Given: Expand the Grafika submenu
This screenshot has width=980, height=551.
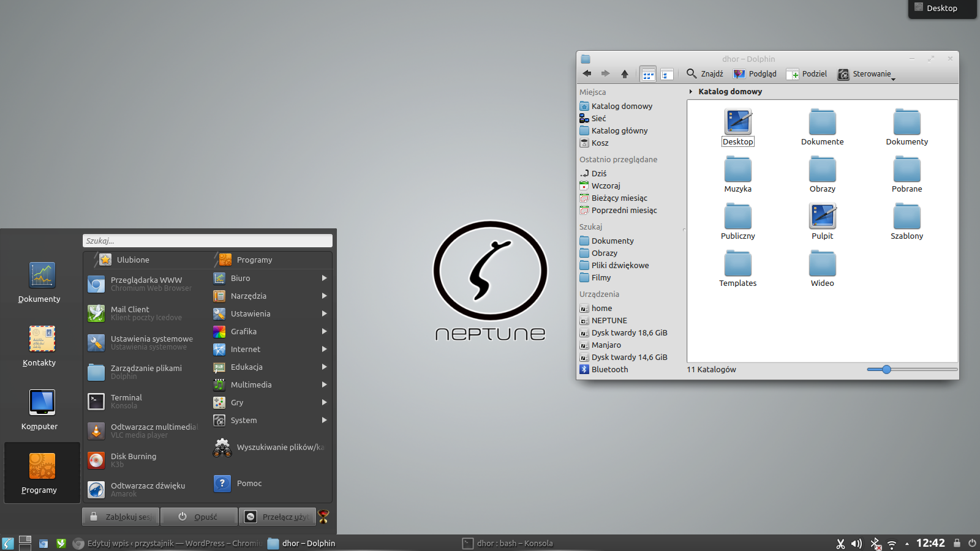Looking at the screenshot, I should 270,331.
